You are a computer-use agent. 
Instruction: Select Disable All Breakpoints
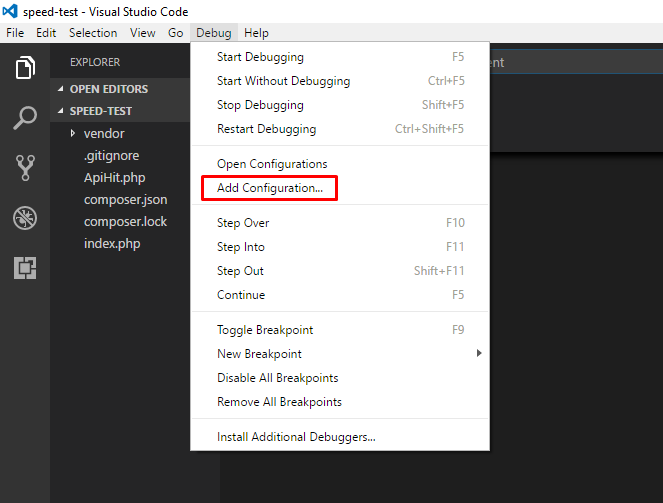pos(277,378)
